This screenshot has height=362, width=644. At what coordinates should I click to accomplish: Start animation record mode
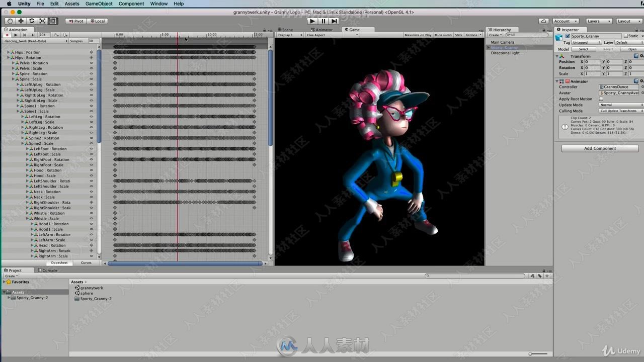tap(7, 35)
